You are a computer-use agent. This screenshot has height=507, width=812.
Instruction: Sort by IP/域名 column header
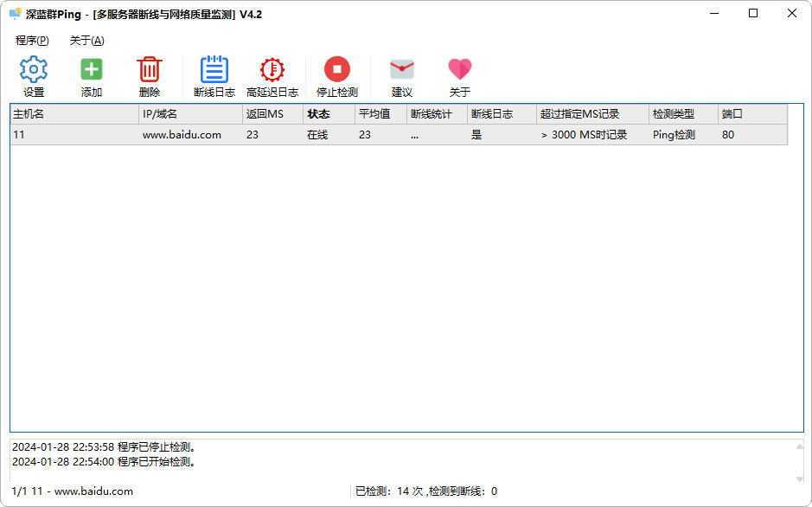(x=190, y=114)
